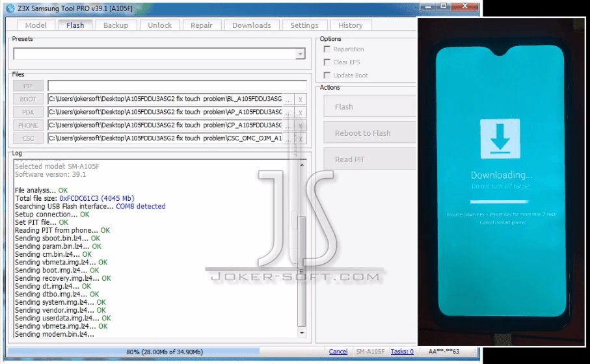This screenshot has width=590, height=364.
Task: Browse for PHONE file with ellipsis button
Action: point(288,125)
